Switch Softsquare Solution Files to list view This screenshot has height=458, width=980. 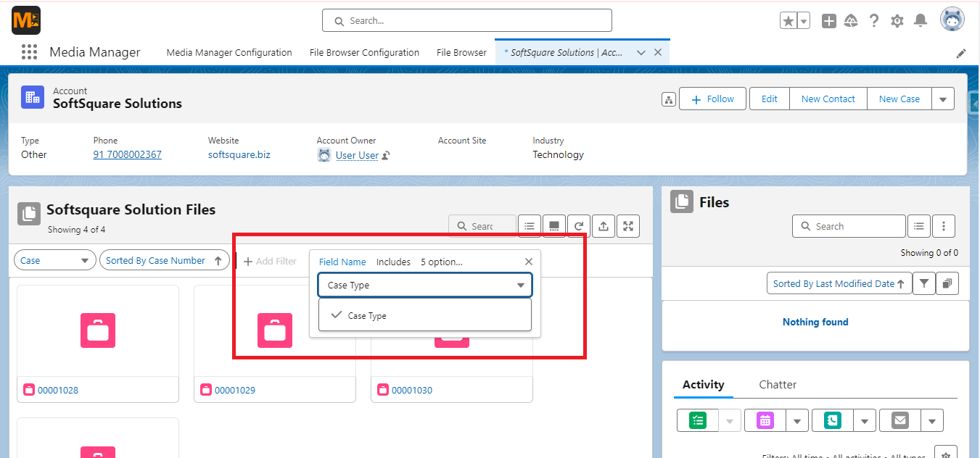click(530, 226)
